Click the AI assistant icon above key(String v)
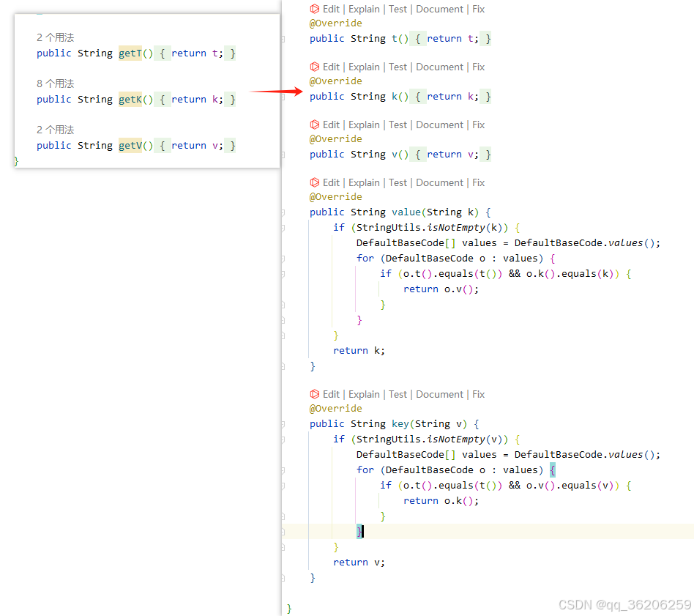The width and height of the screenshot is (694, 616). point(314,394)
